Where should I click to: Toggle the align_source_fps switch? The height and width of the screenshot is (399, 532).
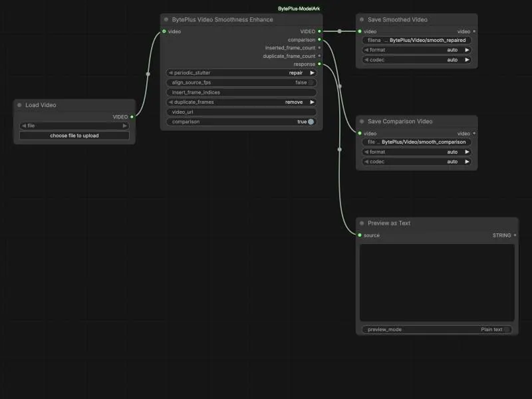311,82
